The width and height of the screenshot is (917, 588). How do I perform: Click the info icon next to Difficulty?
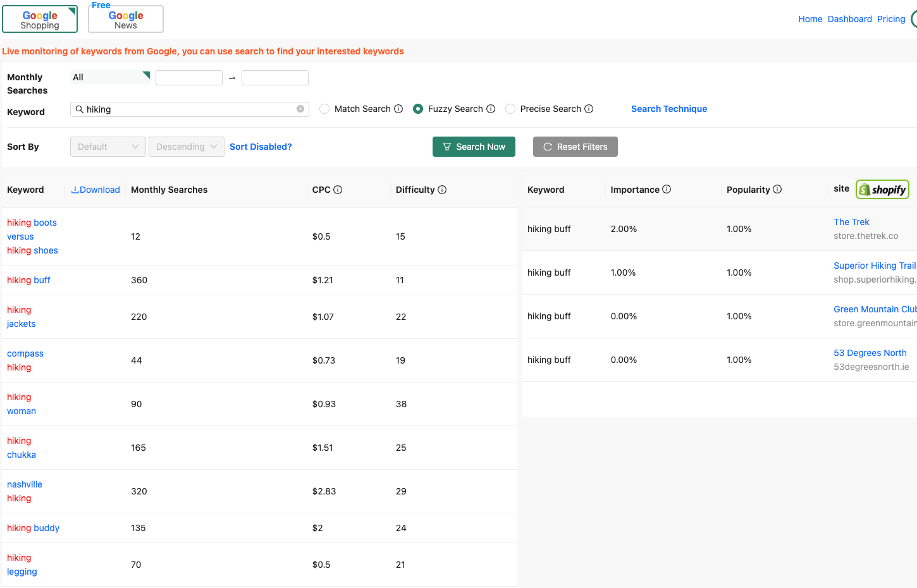coord(443,189)
